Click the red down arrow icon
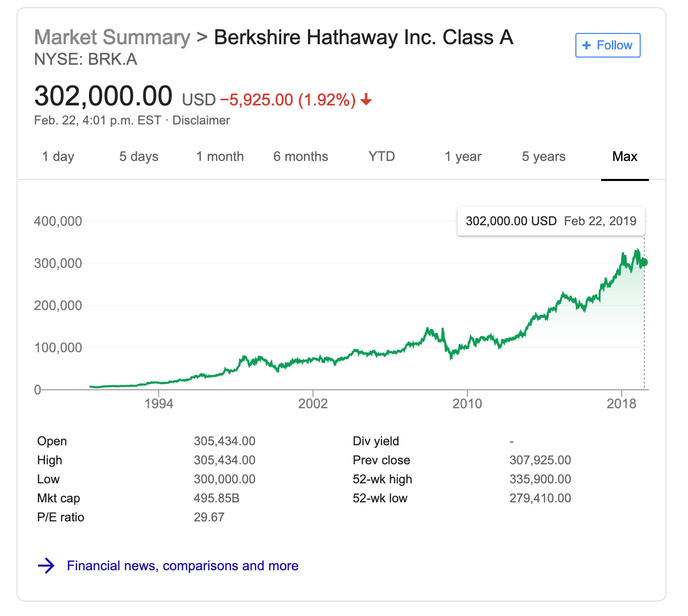 click(366, 99)
